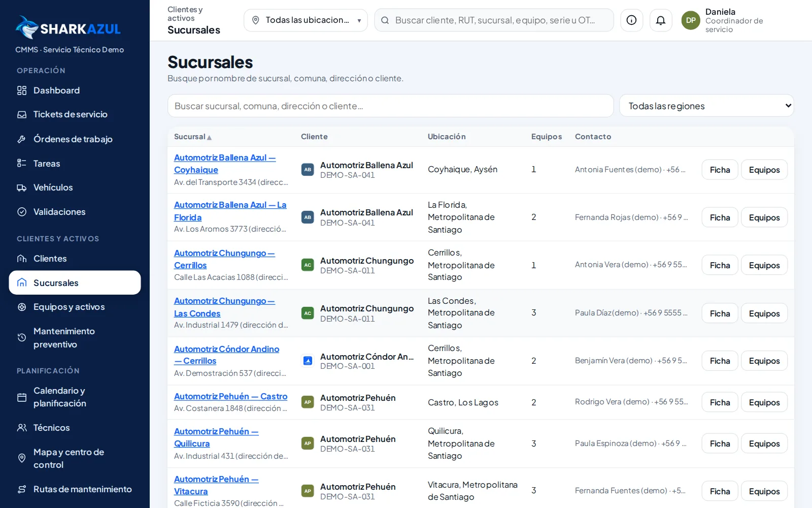Open the Órdenes de trabajo menu item

[75, 139]
